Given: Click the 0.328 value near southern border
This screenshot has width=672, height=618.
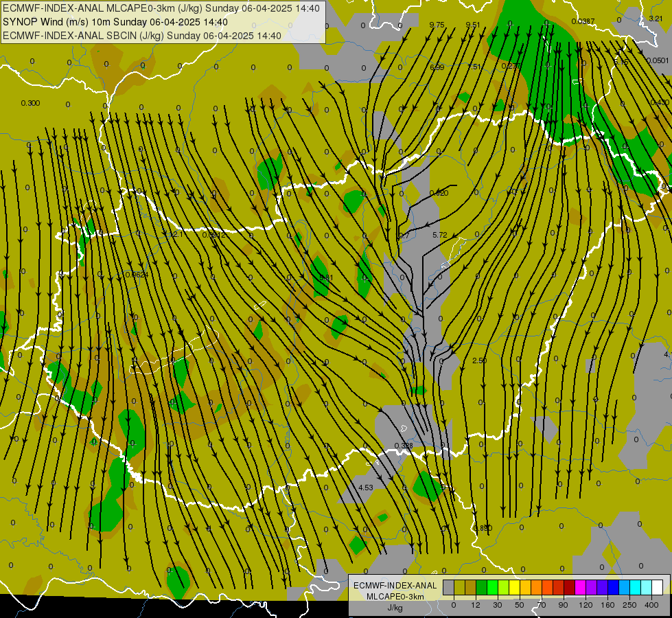Looking at the screenshot, I should 404,446.
